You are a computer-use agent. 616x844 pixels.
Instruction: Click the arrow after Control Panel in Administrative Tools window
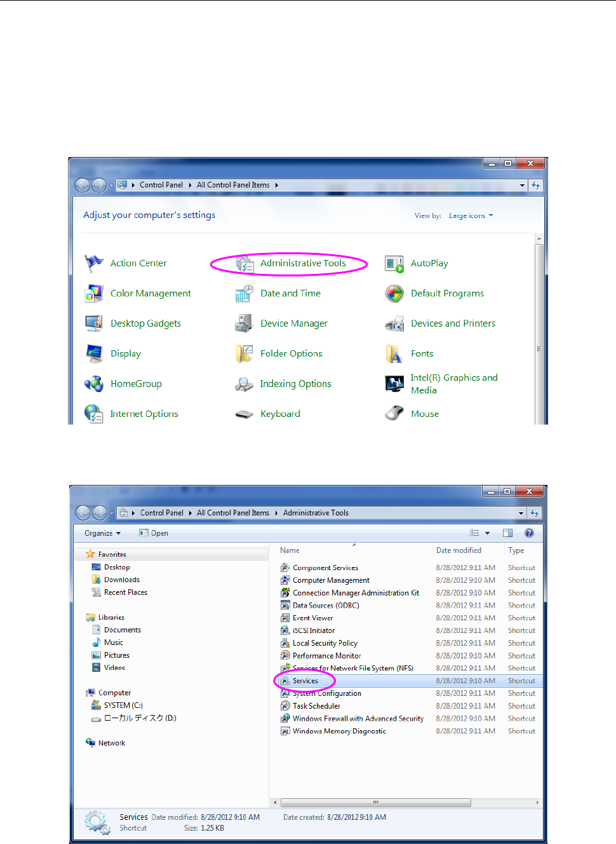point(190,513)
